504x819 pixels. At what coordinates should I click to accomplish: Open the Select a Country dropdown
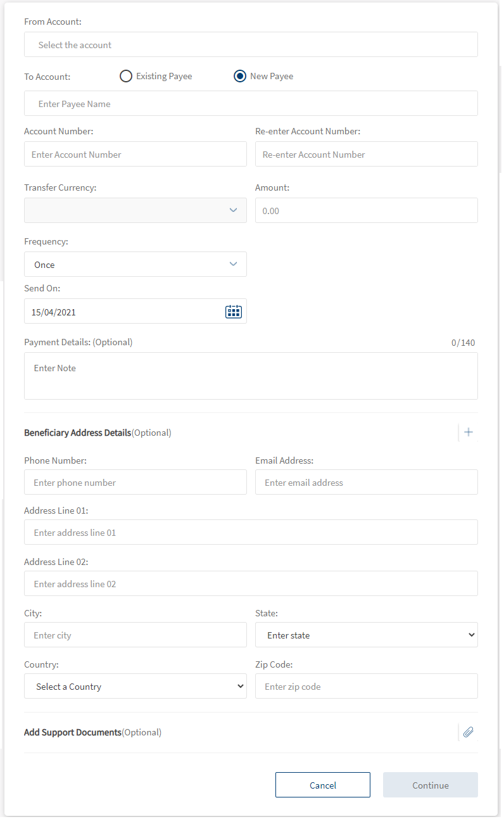[x=135, y=686]
